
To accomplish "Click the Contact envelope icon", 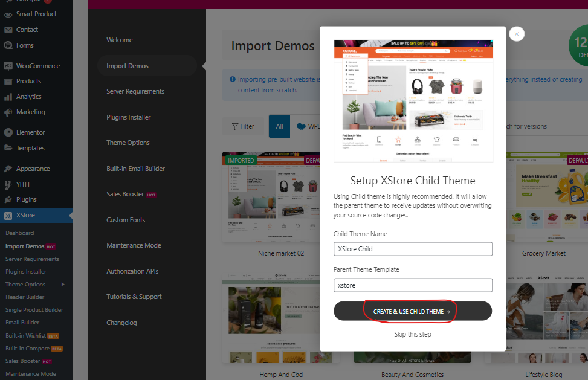I will (8, 30).
